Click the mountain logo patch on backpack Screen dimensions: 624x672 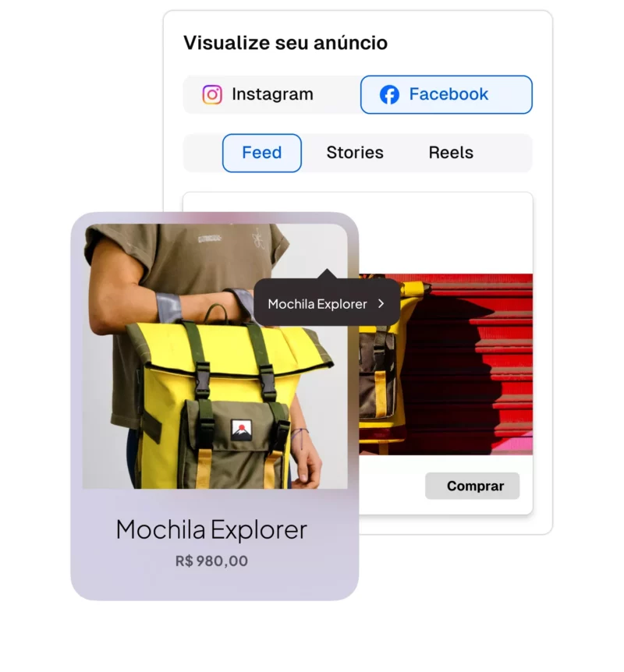(242, 430)
